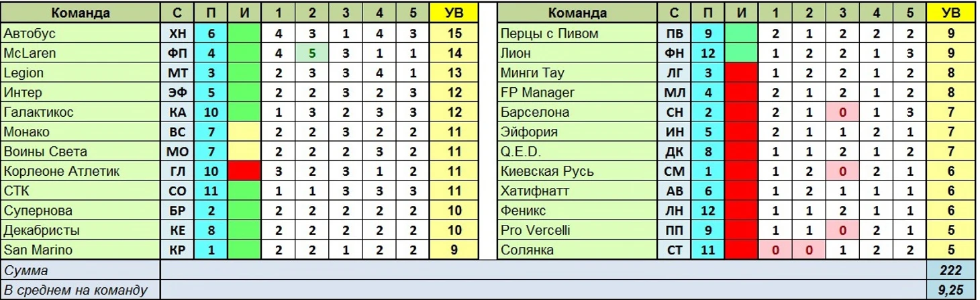
Task: Select the Автобус team name cell
Action: click(x=81, y=33)
